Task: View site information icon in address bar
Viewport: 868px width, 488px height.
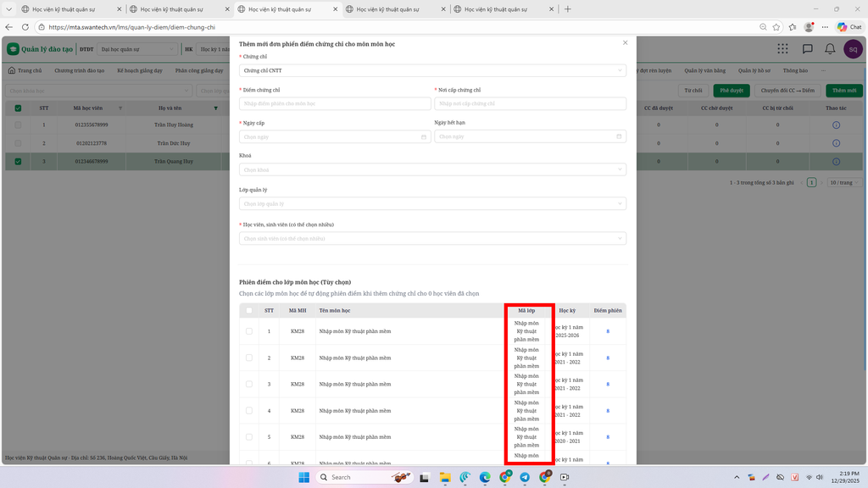Action: [42, 27]
